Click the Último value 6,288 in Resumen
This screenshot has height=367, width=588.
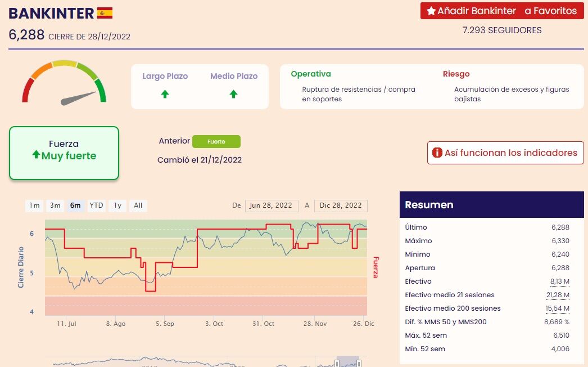click(560, 227)
